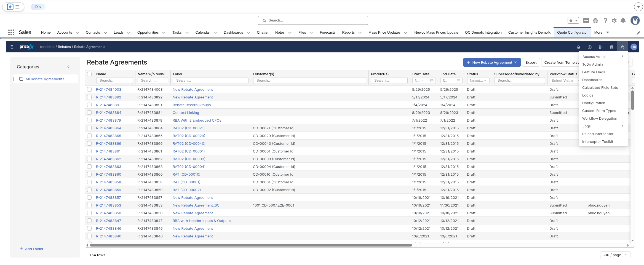Image resolution: width=644 pixels, height=265 pixels.
Task: Open the Status filter dropdown
Action: [x=478, y=81]
